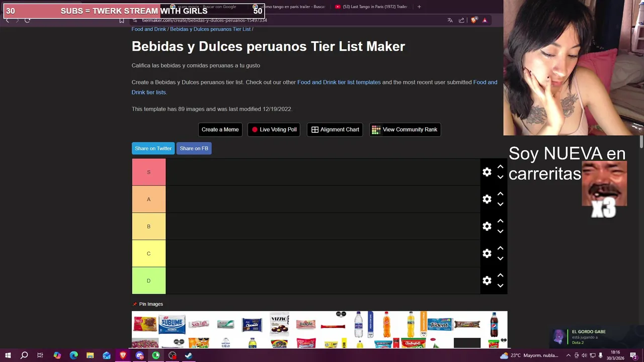This screenshot has height=362, width=644.
Task: Move B tier row up with arrow
Action: click(x=500, y=221)
